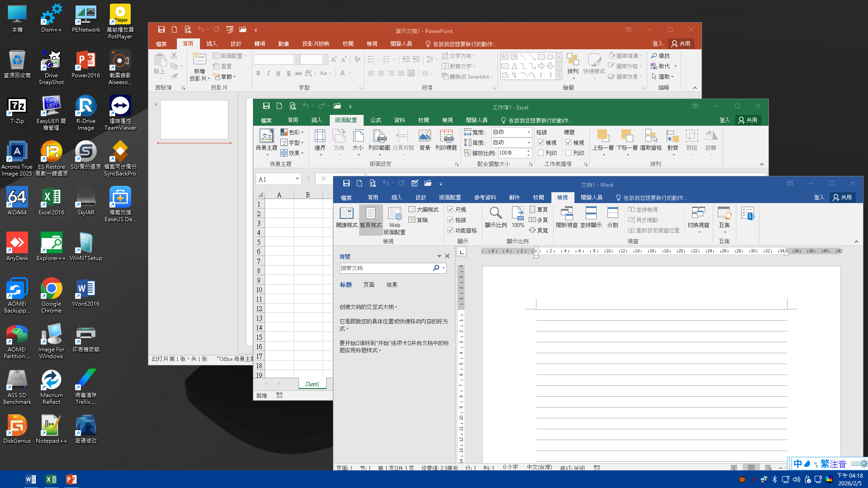Toggle the Ruler (尺規) checkbox in Word
Image resolution: width=868 pixels, height=488 pixels.
[451, 209]
